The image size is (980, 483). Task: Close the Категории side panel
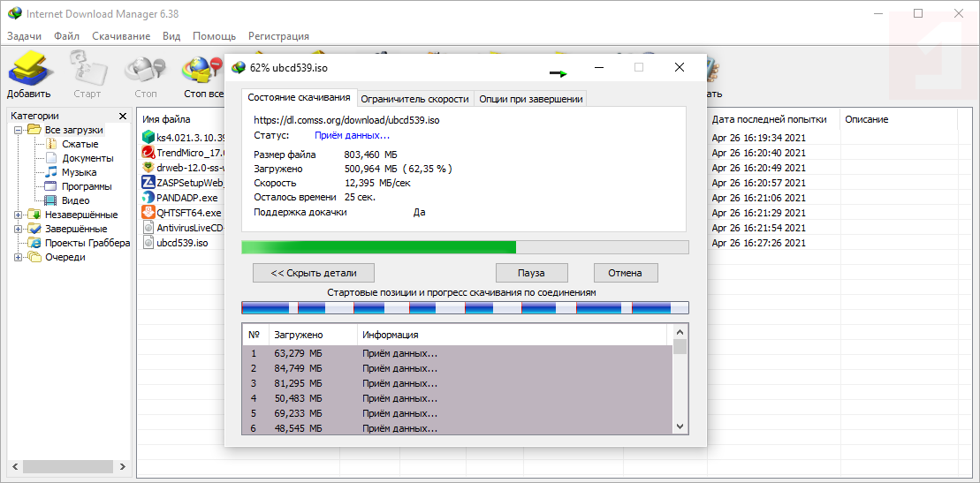123,116
